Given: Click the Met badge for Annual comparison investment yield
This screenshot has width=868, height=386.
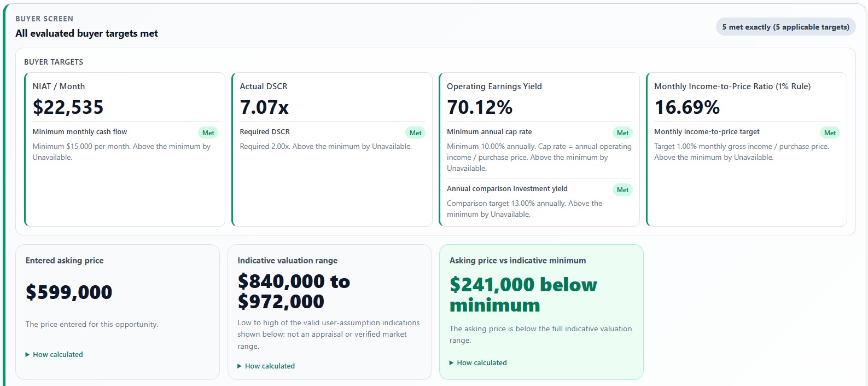Looking at the screenshot, I should click(x=622, y=189).
